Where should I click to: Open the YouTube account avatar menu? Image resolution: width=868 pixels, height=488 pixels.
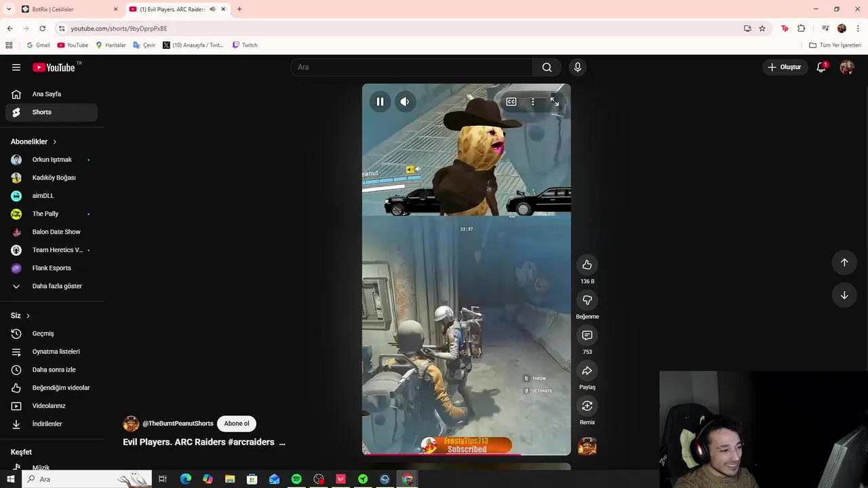coord(847,67)
